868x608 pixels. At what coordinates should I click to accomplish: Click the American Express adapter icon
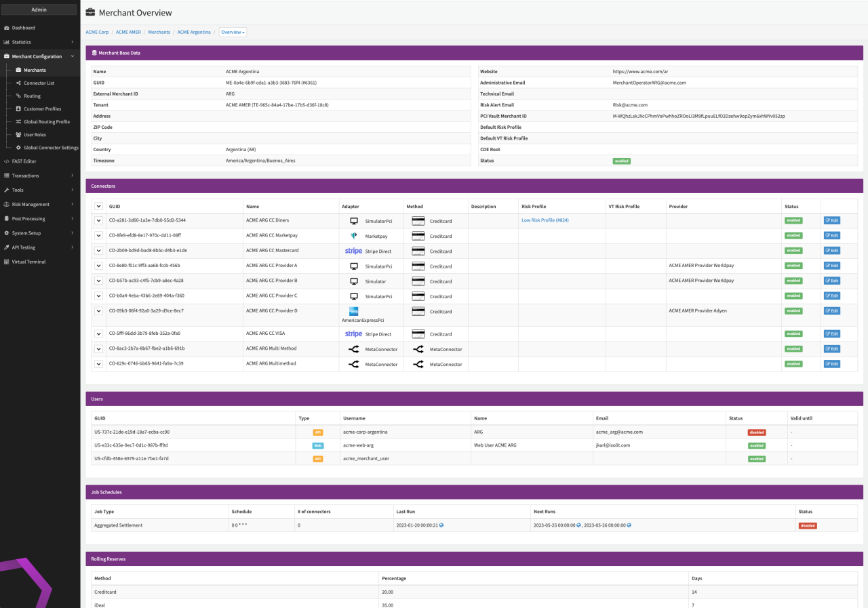click(353, 311)
